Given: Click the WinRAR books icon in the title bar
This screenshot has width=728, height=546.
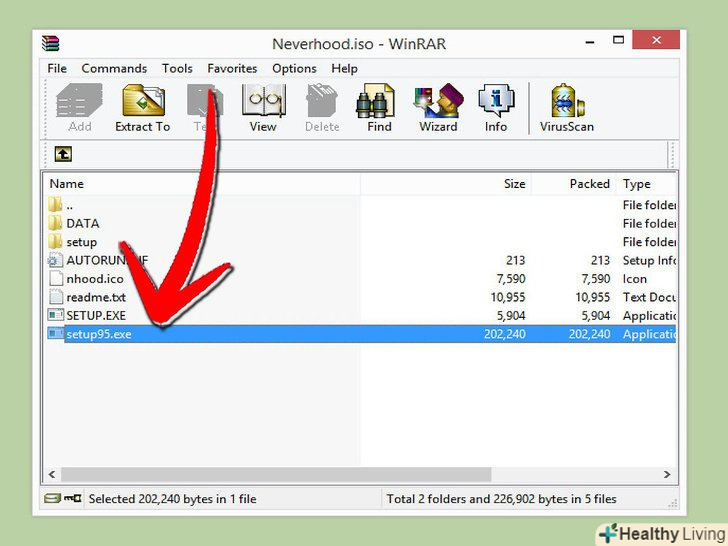Looking at the screenshot, I should click(51, 43).
